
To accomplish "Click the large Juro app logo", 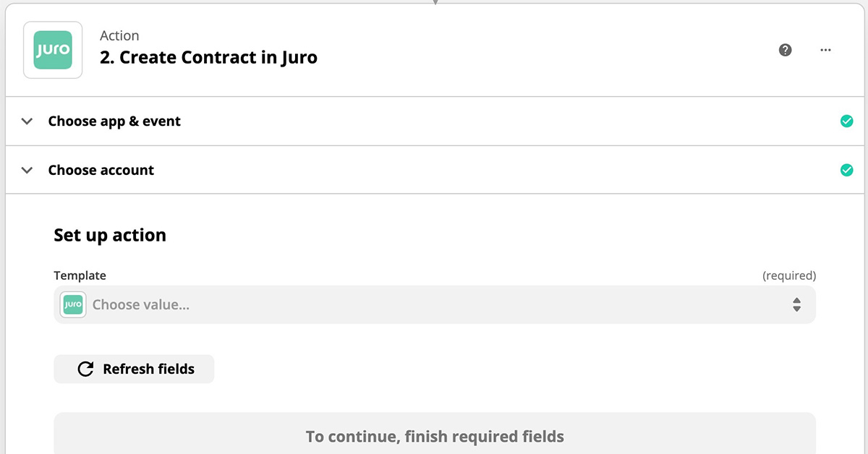I will coord(53,50).
